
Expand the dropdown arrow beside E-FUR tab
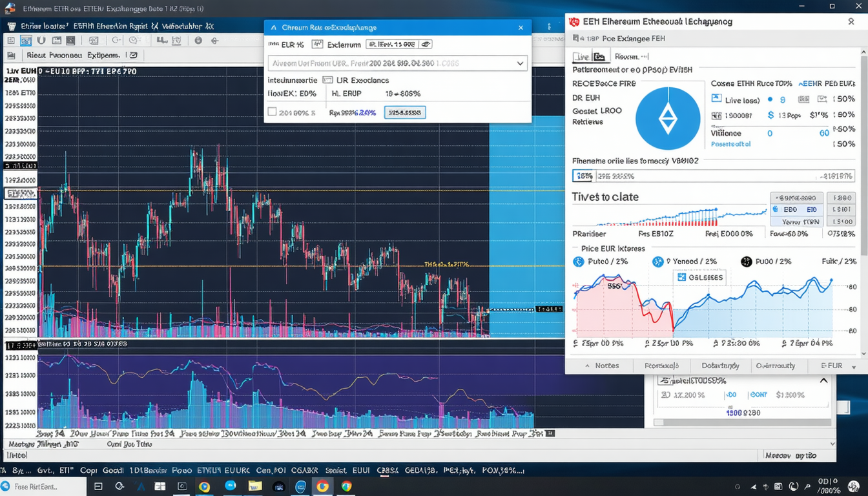point(854,366)
